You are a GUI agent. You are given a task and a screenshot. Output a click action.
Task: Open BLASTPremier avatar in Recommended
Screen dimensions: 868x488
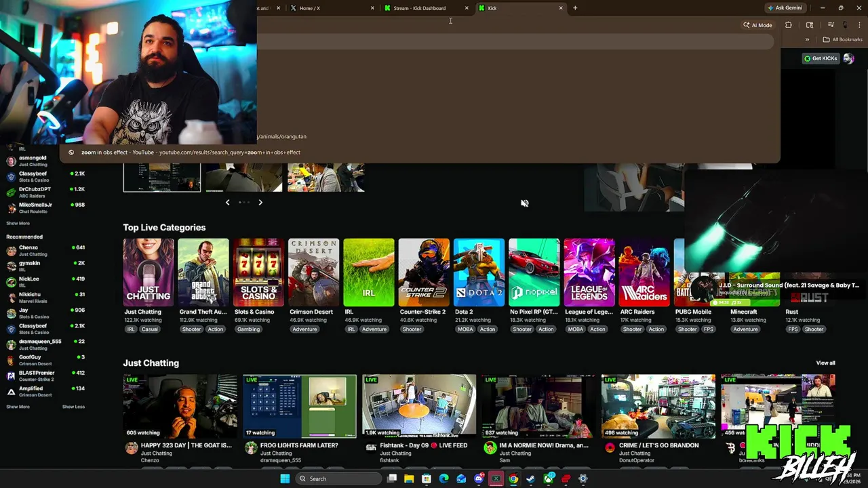click(x=11, y=376)
